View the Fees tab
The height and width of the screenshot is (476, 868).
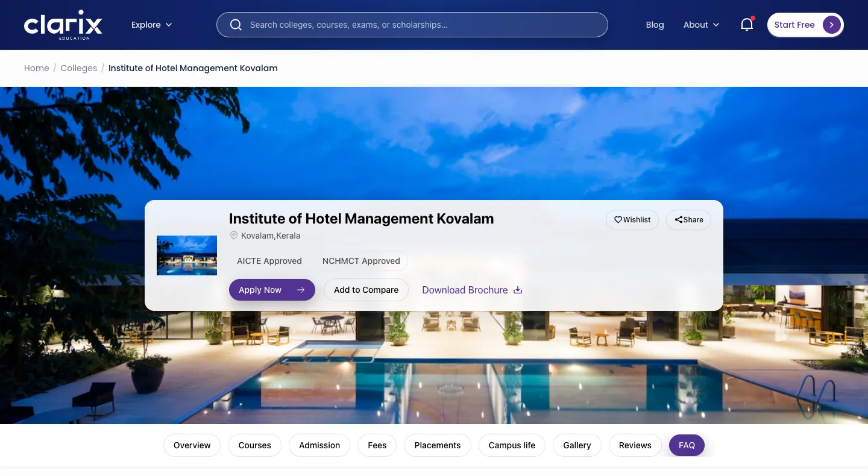point(377,445)
